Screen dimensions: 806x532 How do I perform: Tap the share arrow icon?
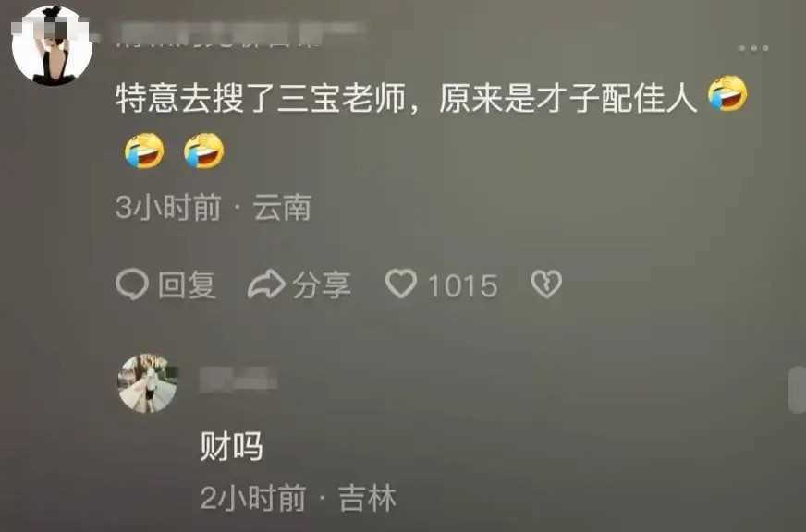(x=266, y=284)
